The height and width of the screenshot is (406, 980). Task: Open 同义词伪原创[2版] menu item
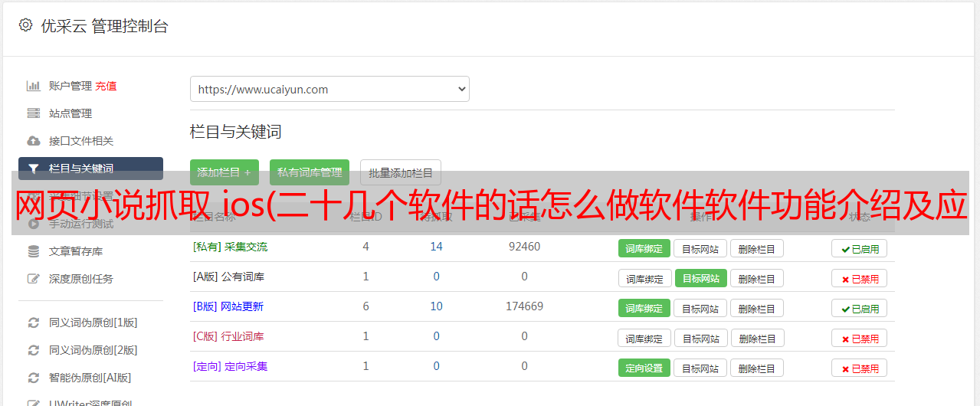tap(93, 350)
